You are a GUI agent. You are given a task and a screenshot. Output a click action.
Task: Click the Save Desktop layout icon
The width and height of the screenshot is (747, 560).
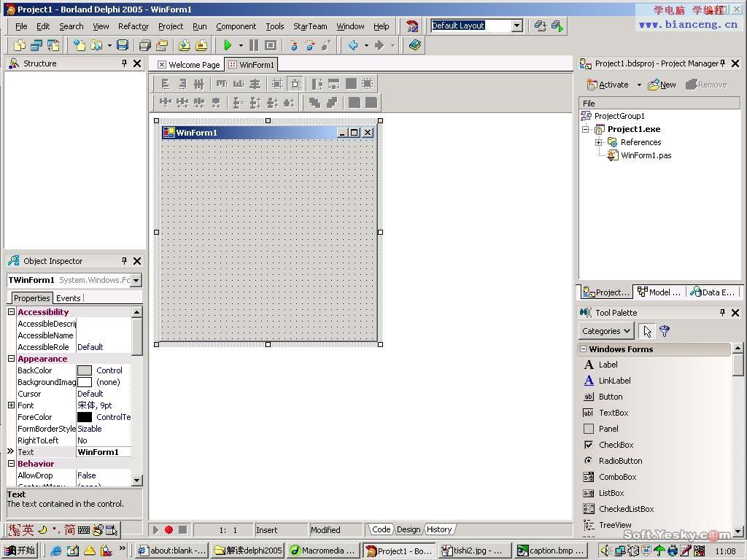coord(541,26)
